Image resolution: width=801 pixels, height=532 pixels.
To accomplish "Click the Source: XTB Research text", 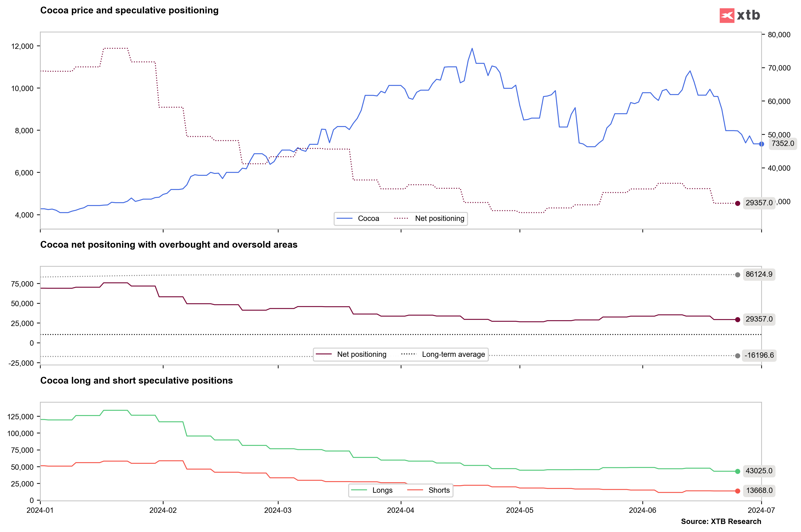I will (x=721, y=522).
